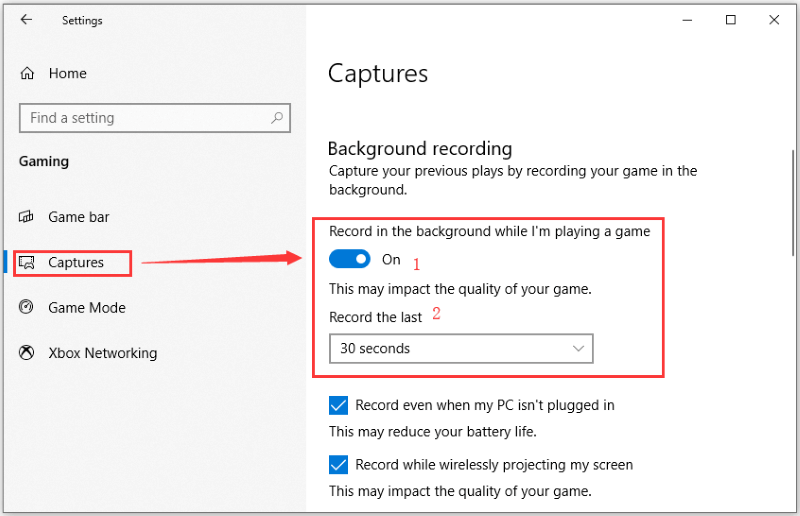800x516 pixels.
Task: Open the Game Mode settings page
Action: [87, 308]
